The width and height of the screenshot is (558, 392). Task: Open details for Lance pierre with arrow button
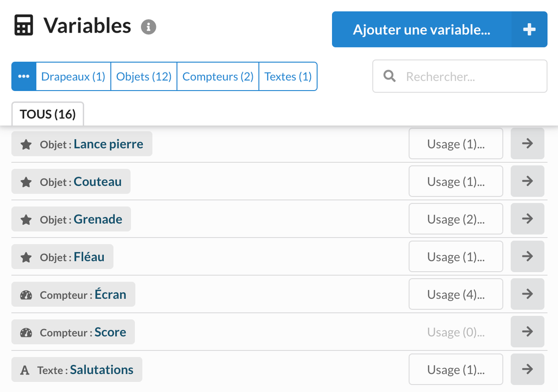pos(527,144)
